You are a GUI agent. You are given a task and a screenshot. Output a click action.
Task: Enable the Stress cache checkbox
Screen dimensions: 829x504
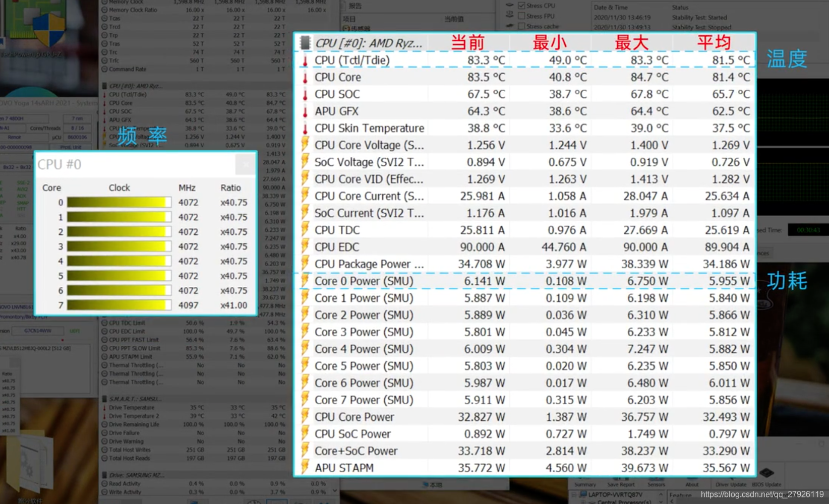click(x=521, y=26)
